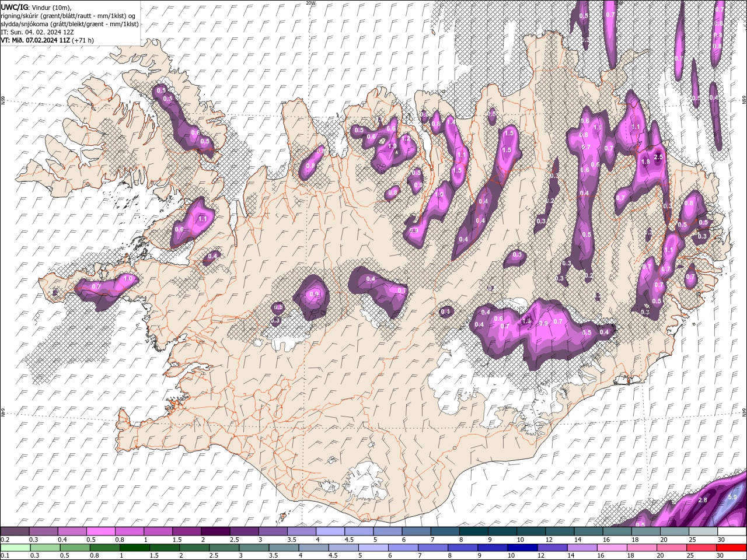Click the 64N latitude label on right edge
The image size is (747, 560).
click(x=743, y=412)
